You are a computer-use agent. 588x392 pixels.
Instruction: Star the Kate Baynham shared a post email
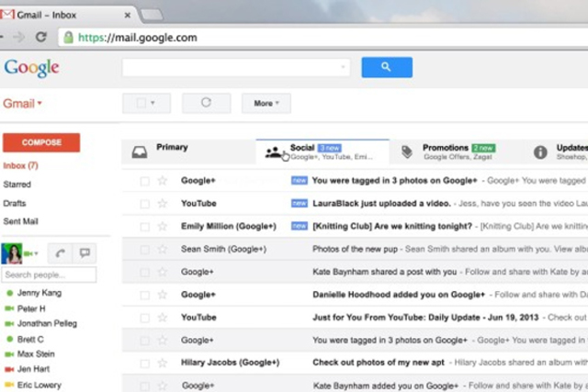(x=162, y=272)
